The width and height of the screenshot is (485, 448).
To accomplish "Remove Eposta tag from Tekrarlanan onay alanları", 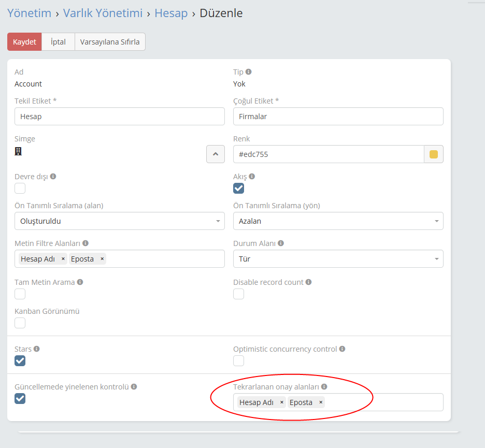I will 321,402.
